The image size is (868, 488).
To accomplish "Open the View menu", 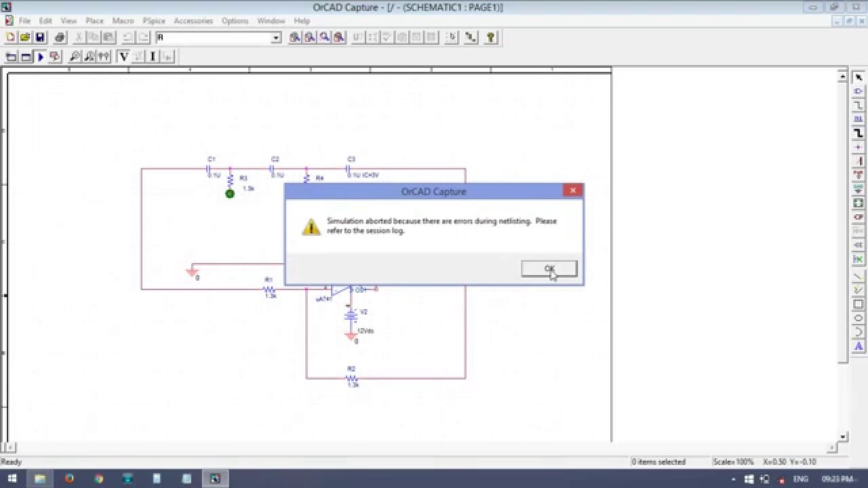I will pos(68,21).
